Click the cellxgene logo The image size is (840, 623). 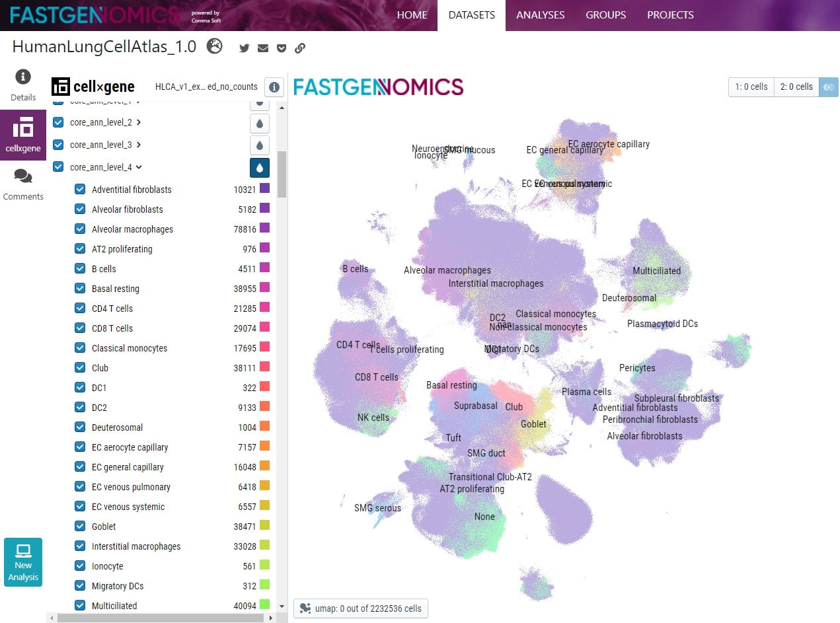click(93, 87)
